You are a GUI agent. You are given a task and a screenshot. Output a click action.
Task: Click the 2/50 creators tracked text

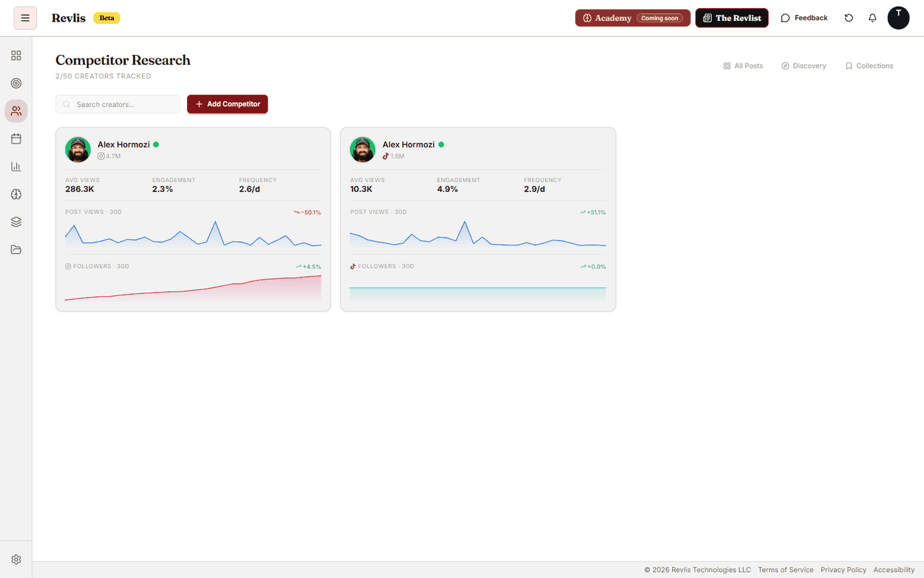[103, 76]
